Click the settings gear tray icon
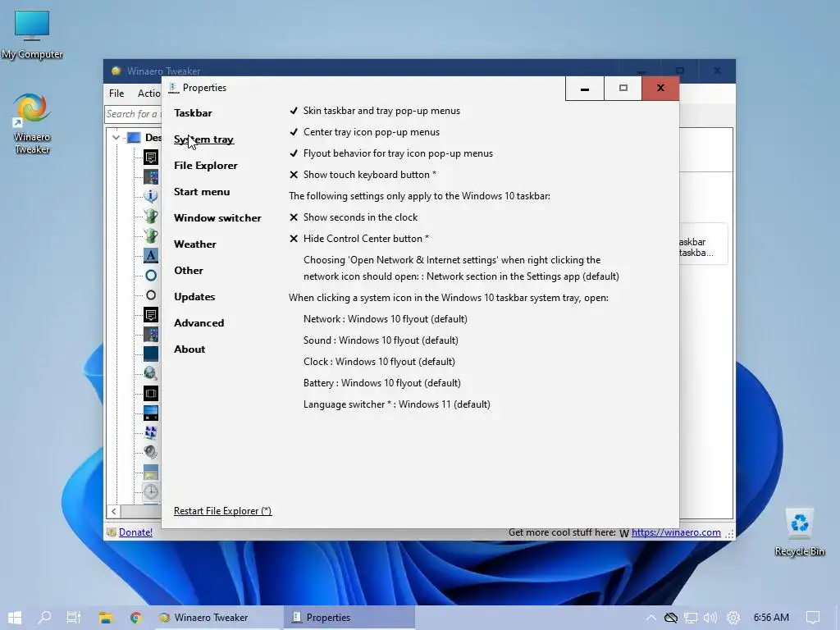 [733, 618]
